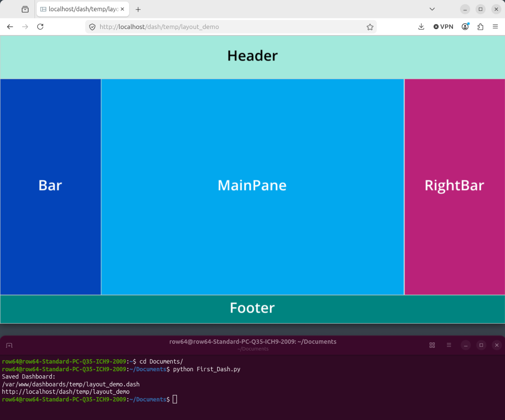Click the blue MainPane panel

(253, 187)
